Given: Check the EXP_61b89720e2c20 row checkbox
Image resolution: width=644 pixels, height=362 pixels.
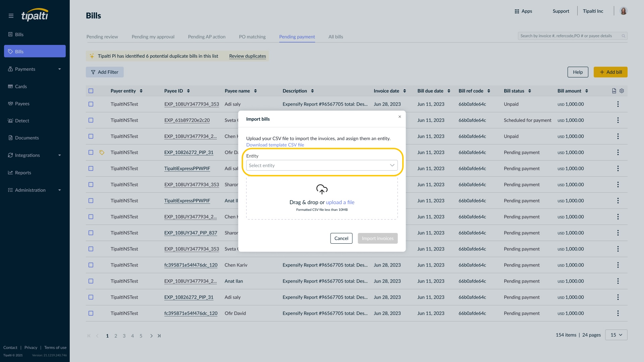Looking at the screenshot, I should click(x=91, y=120).
